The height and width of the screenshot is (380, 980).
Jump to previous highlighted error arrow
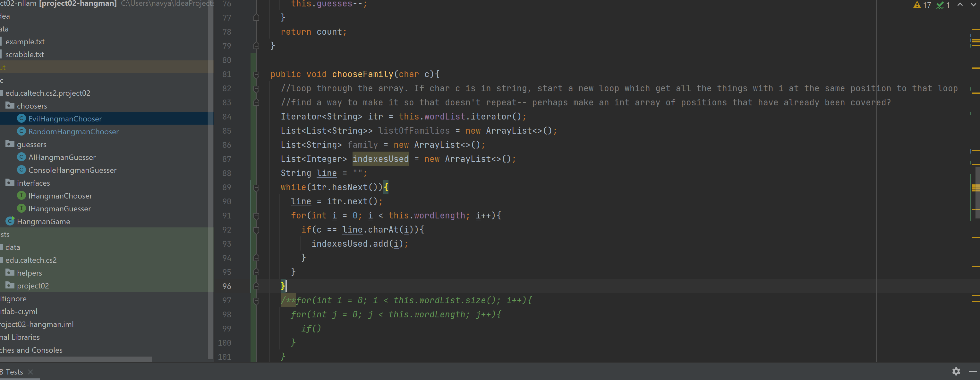point(960,5)
